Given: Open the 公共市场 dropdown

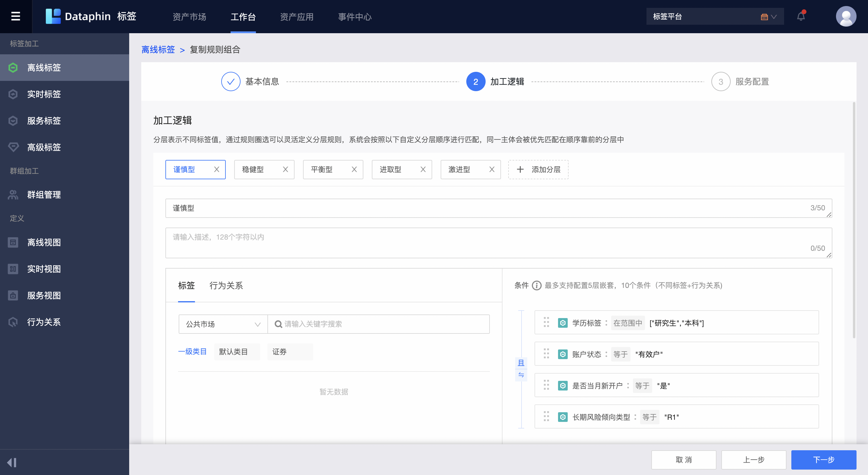Looking at the screenshot, I should click(x=223, y=324).
